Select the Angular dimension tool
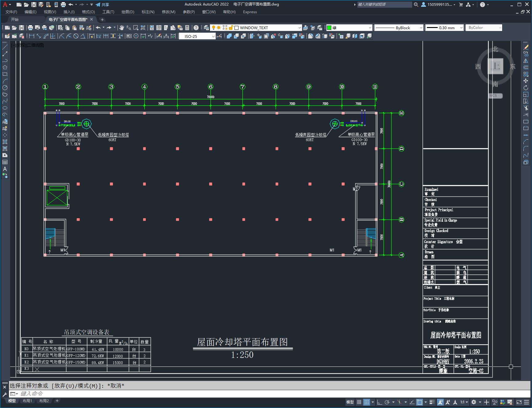The image size is (532, 408). (83, 36)
